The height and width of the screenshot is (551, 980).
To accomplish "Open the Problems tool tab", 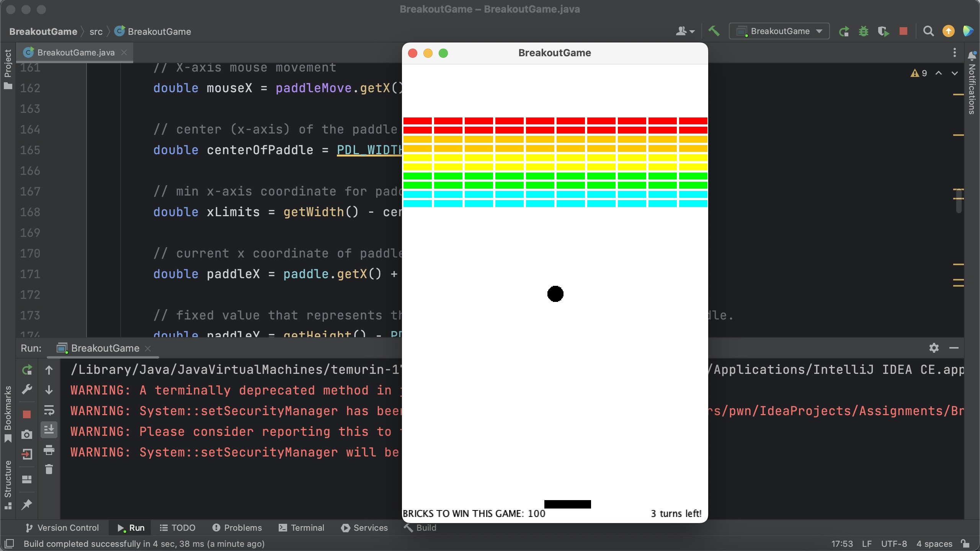I will tap(237, 528).
